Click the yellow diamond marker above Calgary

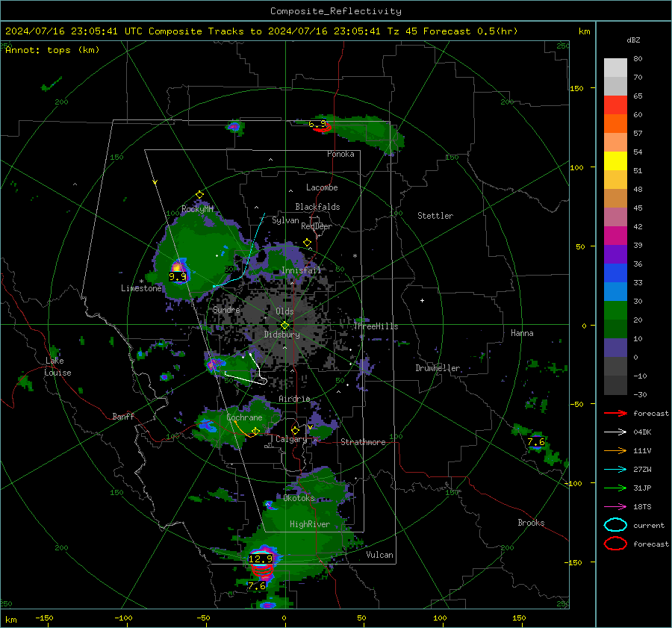tap(295, 430)
